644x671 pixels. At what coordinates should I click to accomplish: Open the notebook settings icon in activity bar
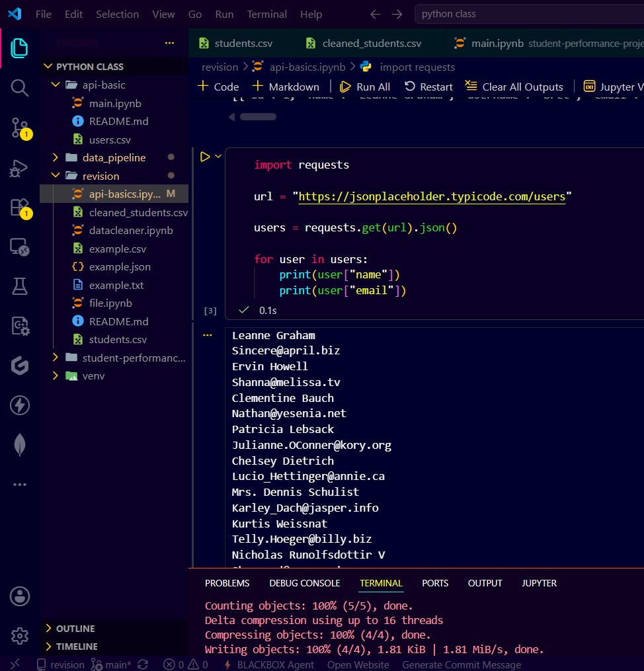tap(19, 326)
